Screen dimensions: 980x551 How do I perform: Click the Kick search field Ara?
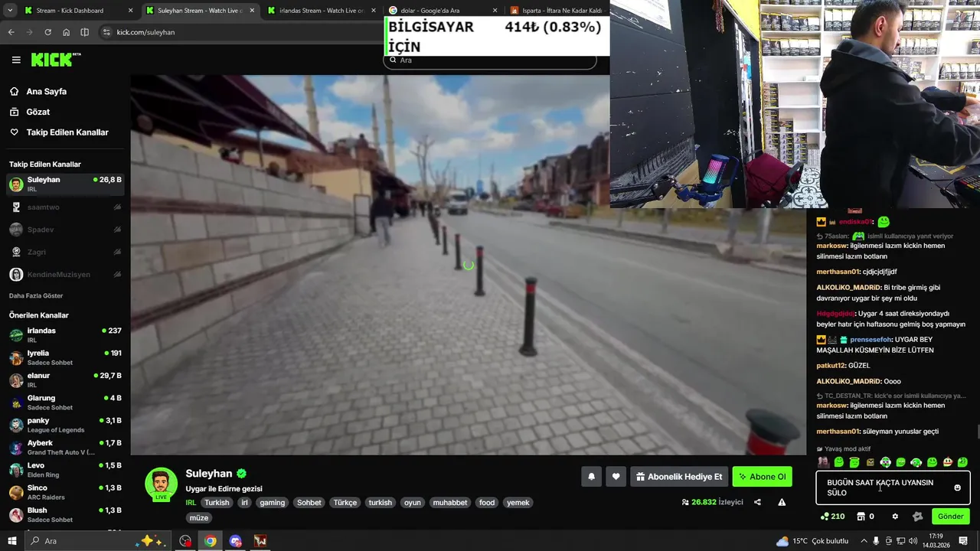(x=490, y=60)
